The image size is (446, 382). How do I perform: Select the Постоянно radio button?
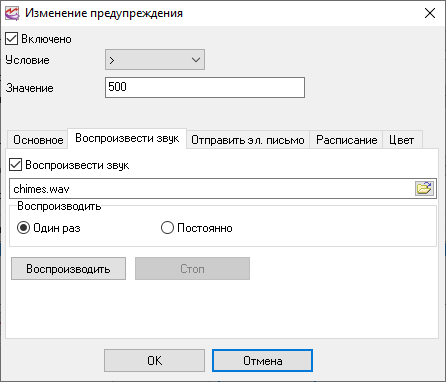coord(167,228)
